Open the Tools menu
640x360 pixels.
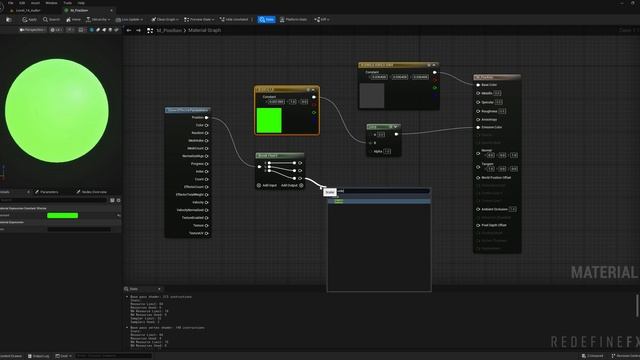67,3
